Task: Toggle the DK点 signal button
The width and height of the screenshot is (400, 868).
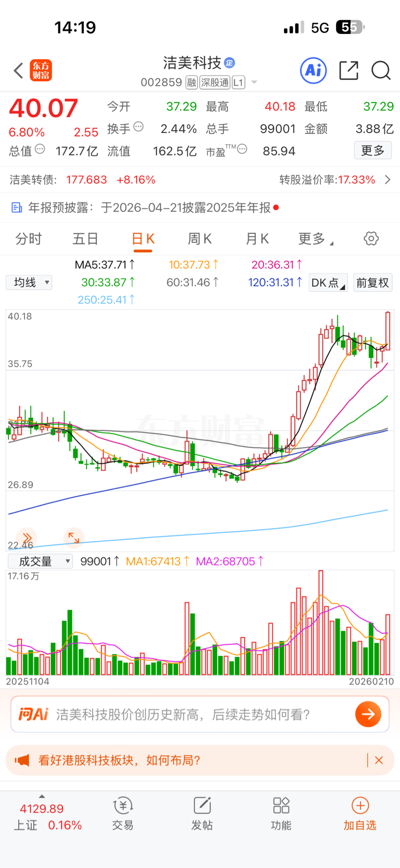Action: 328,283
